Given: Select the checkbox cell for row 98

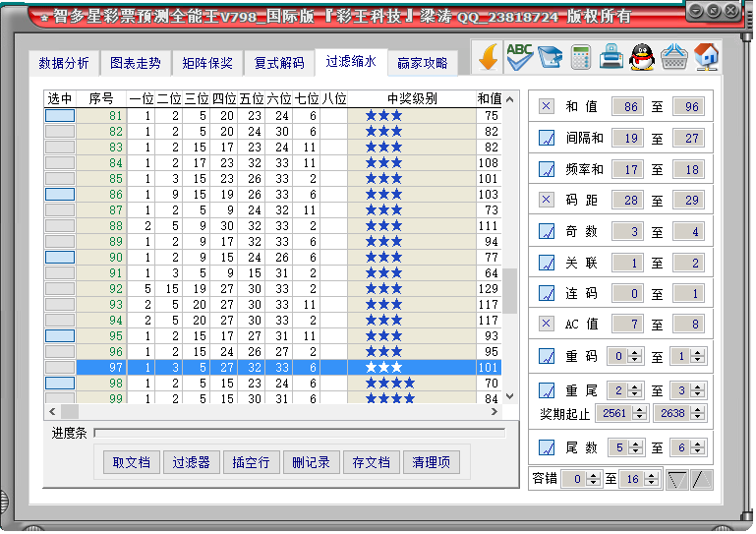Looking at the screenshot, I should (60, 383).
